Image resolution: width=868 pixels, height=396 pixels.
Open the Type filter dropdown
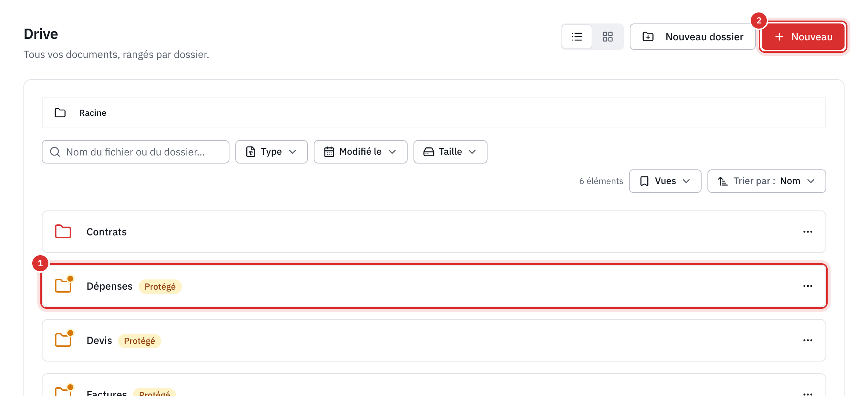[x=272, y=152]
